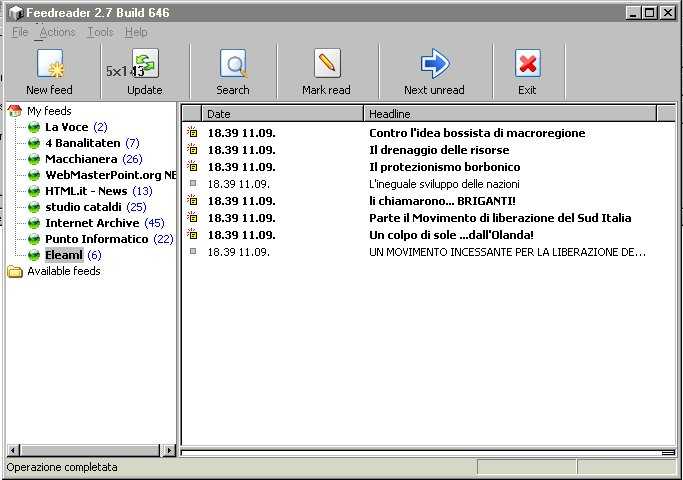Open Search with the magnifier icon

[233, 64]
